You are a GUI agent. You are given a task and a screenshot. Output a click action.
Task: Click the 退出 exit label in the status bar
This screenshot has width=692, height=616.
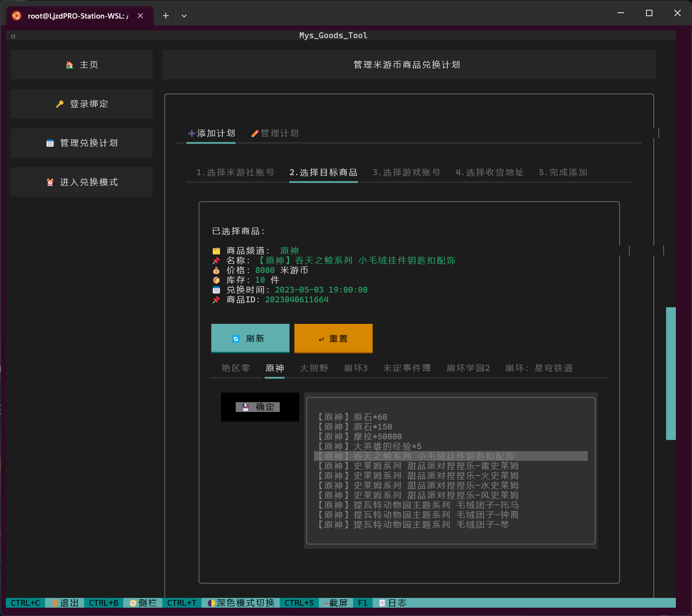point(68,603)
